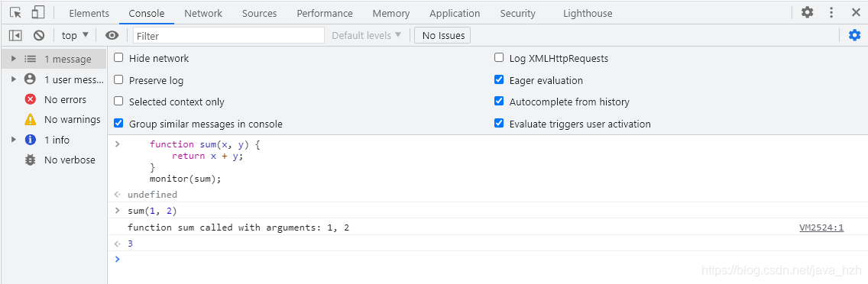Open the top context dropdown
868x284 pixels.
tap(75, 35)
